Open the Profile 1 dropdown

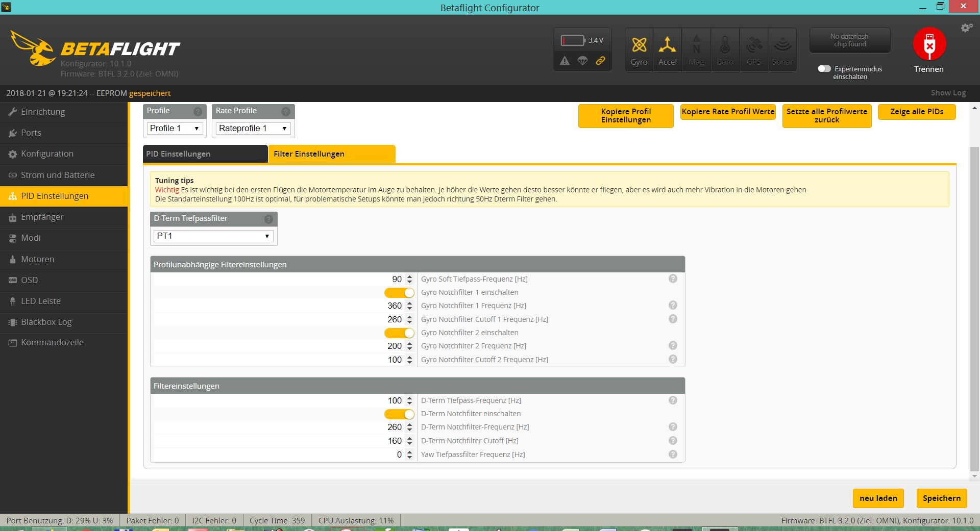175,129
